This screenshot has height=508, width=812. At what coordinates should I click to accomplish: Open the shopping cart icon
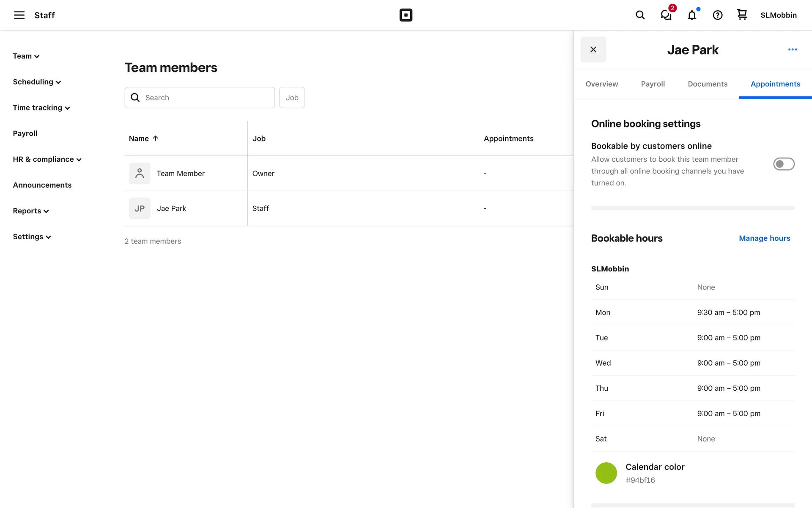tap(742, 15)
